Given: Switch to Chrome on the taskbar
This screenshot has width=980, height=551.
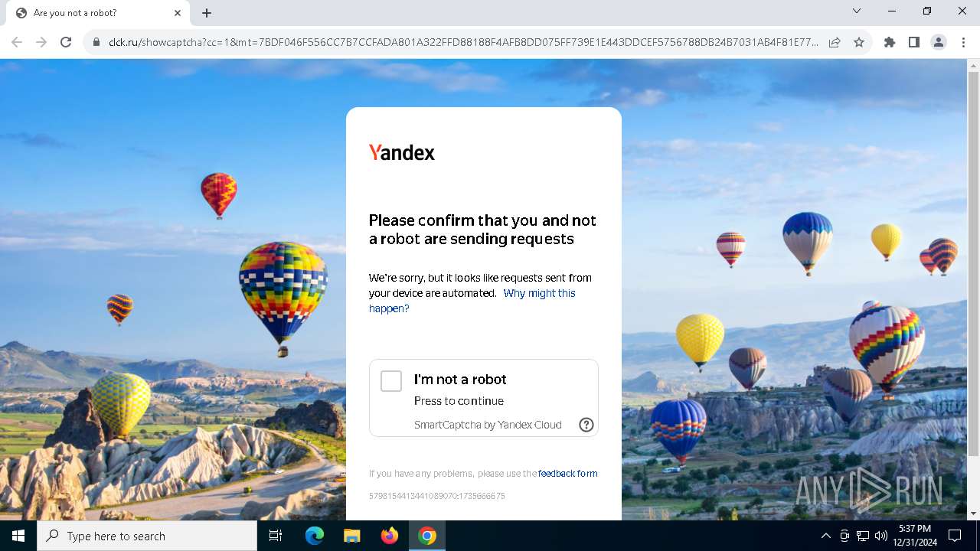Looking at the screenshot, I should (x=427, y=536).
